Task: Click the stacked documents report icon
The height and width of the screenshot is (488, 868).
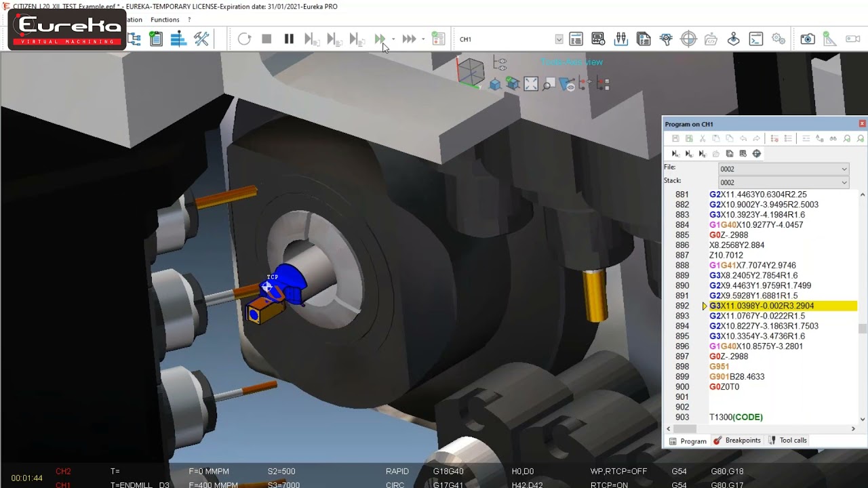Action: click(644, 39)
